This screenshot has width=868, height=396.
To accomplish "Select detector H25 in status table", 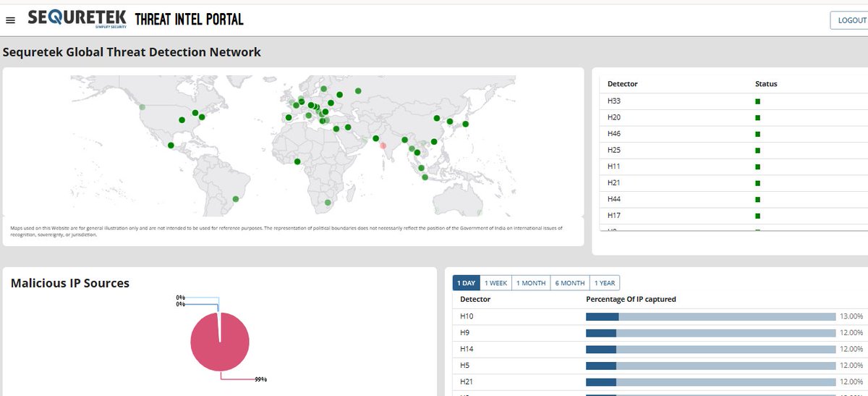I will click(614, 150).
